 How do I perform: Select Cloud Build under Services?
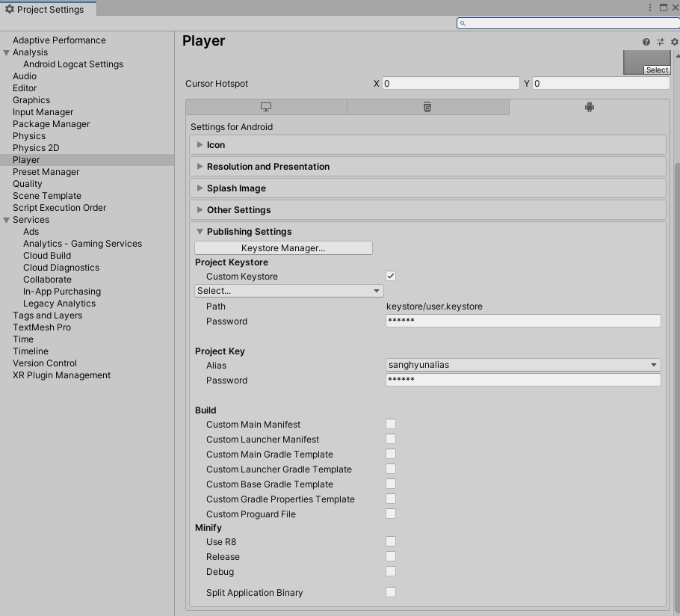click(x=47, y=256)
